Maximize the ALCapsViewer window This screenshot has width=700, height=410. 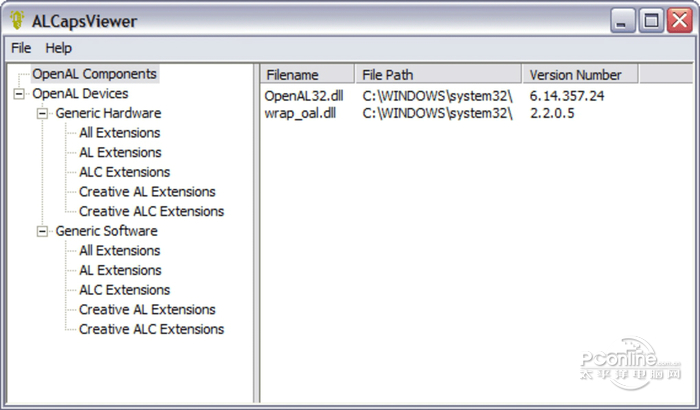tap(651, 21)
